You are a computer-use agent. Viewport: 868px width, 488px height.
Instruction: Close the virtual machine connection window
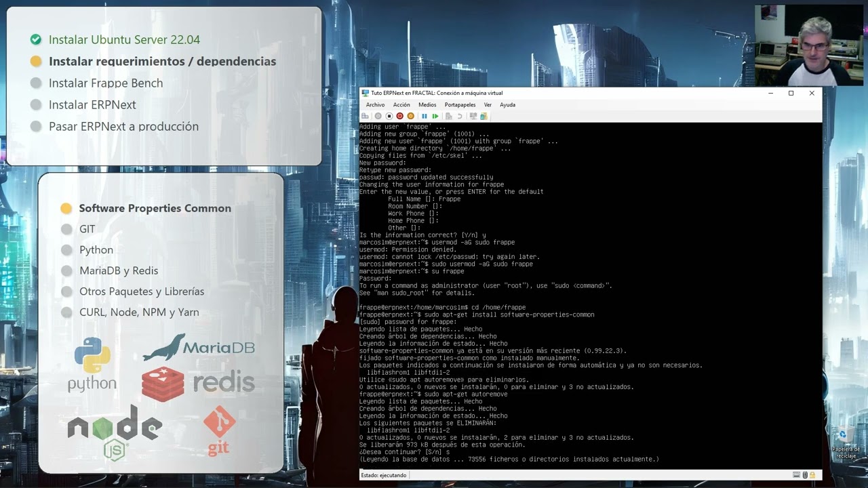812,93
